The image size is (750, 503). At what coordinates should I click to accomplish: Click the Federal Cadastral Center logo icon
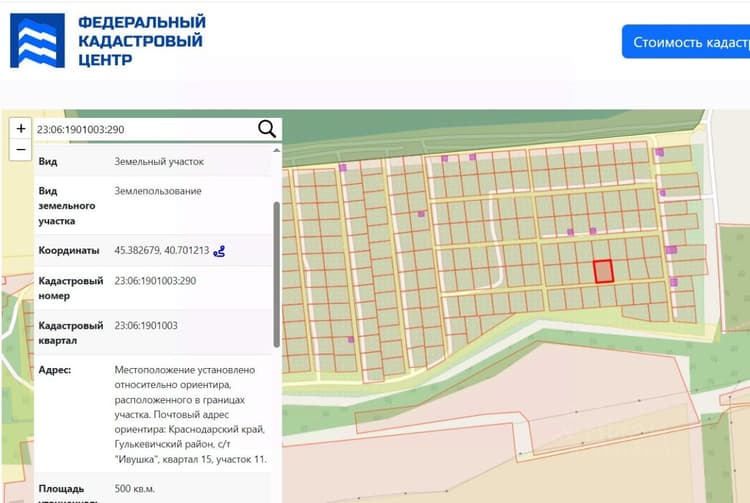[37, 41]
